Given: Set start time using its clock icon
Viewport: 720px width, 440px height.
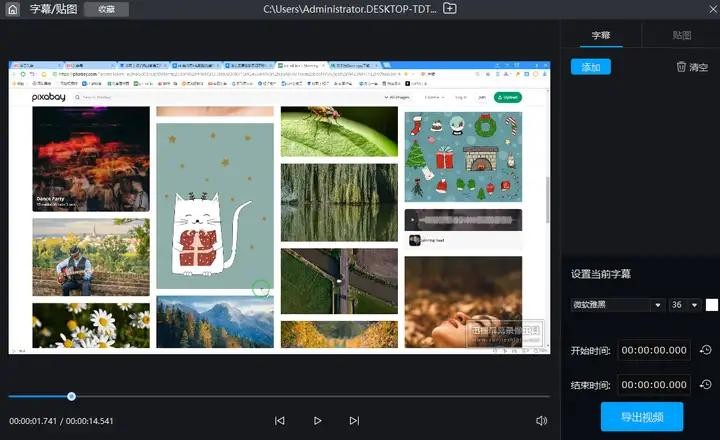Looking at the screenshot, I should [x=705, y=350].
